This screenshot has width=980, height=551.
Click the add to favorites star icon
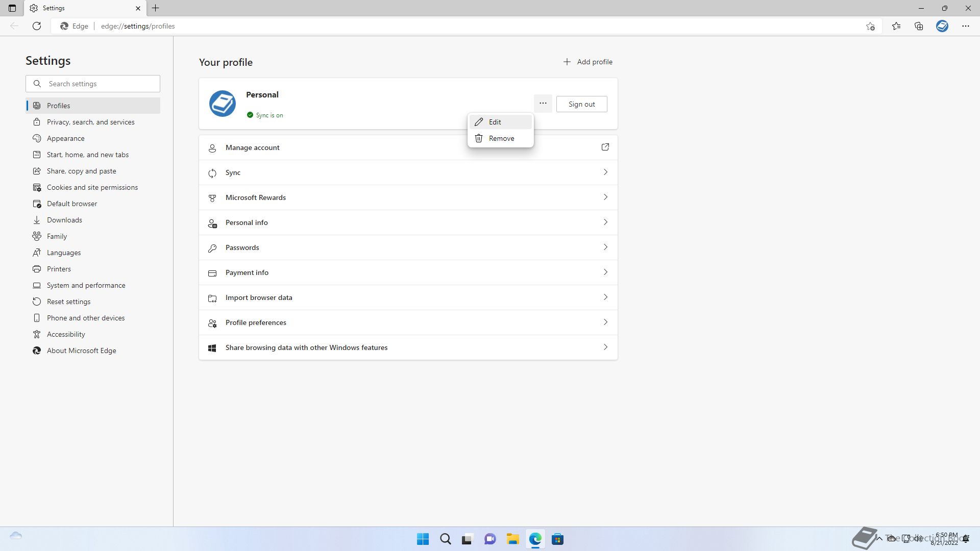[x=870, y=26]
